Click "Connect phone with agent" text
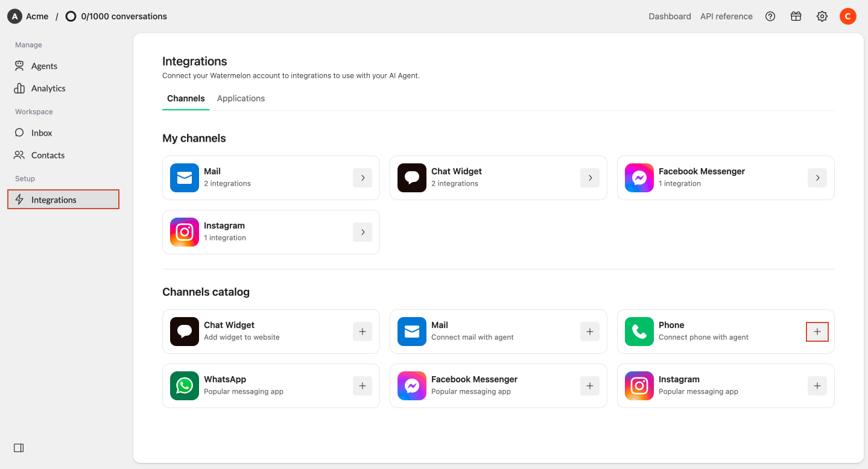 703,337
